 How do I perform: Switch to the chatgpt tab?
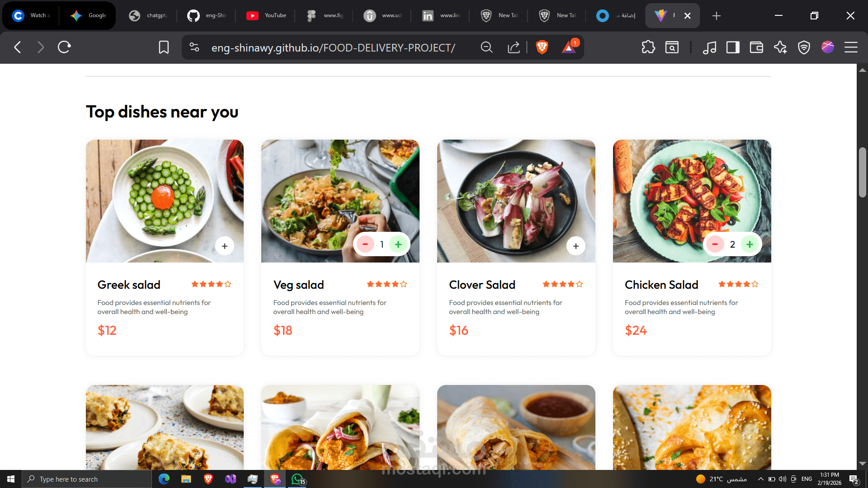149,15
